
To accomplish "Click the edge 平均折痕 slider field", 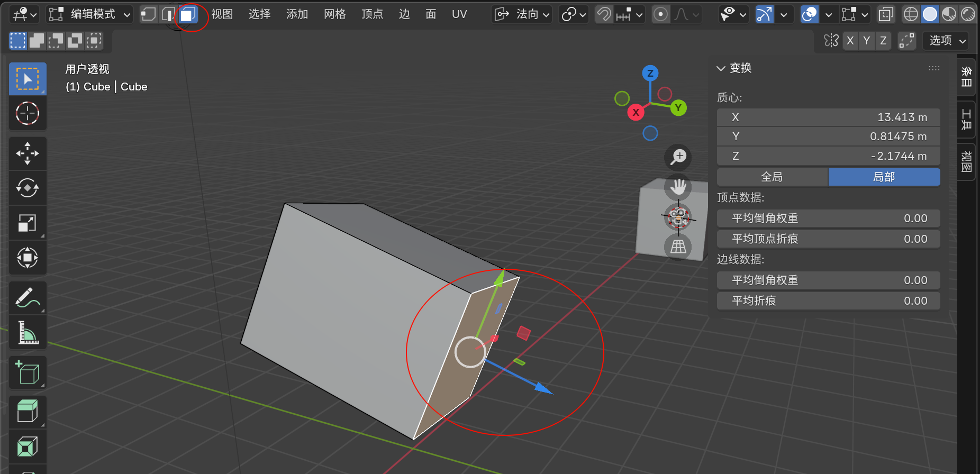I will pyautogui.click(x=828, y=301).
